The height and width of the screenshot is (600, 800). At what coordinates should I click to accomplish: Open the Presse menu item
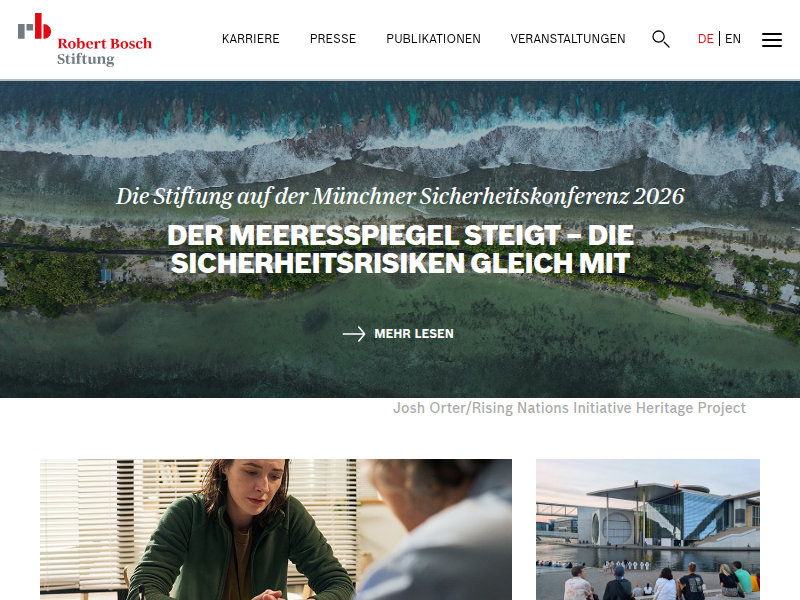coord(333,39)
